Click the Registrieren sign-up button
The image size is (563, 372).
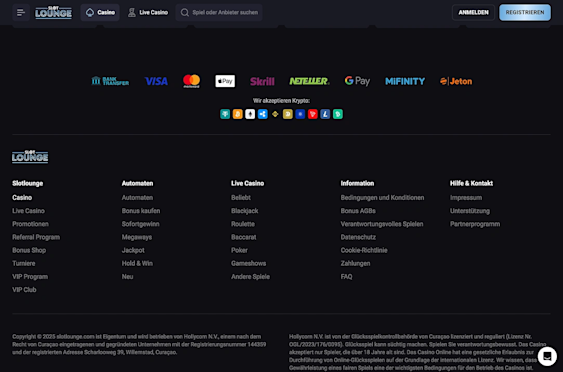(x=525, y=13)
